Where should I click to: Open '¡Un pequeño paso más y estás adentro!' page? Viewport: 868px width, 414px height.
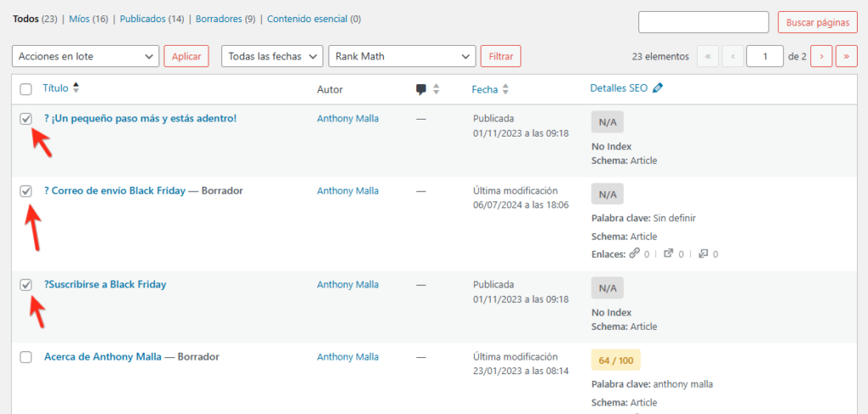pyautogui.click(x=141, y=119)
